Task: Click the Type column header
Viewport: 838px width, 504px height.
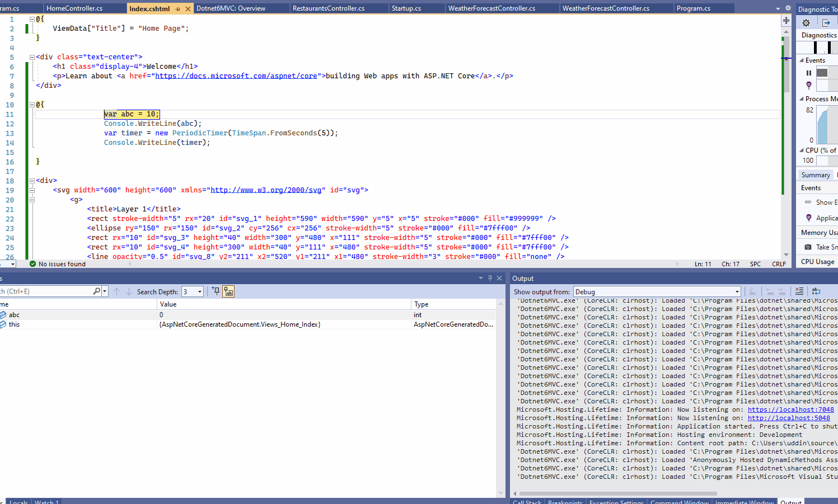Action: point(453,304)
